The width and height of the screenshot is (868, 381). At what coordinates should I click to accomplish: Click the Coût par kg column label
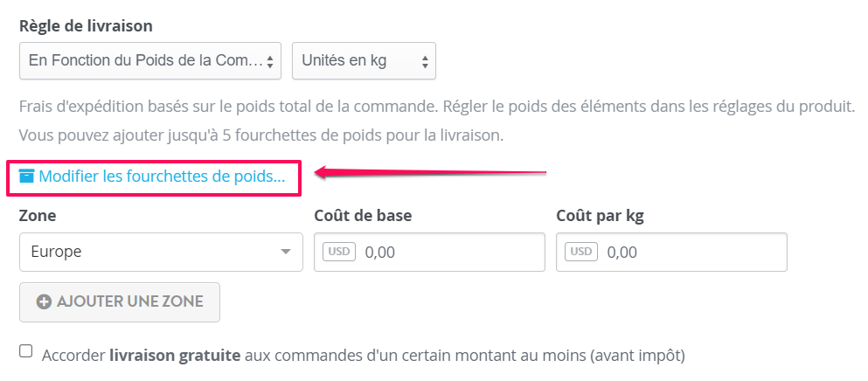(600, 216)
